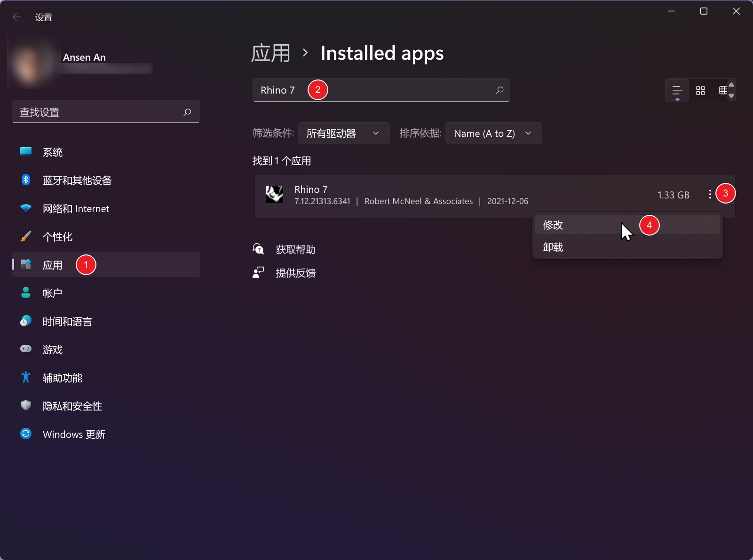Go to 应用 breadcrumb in the header
This screenshot has width=753, height=560.
271,53
